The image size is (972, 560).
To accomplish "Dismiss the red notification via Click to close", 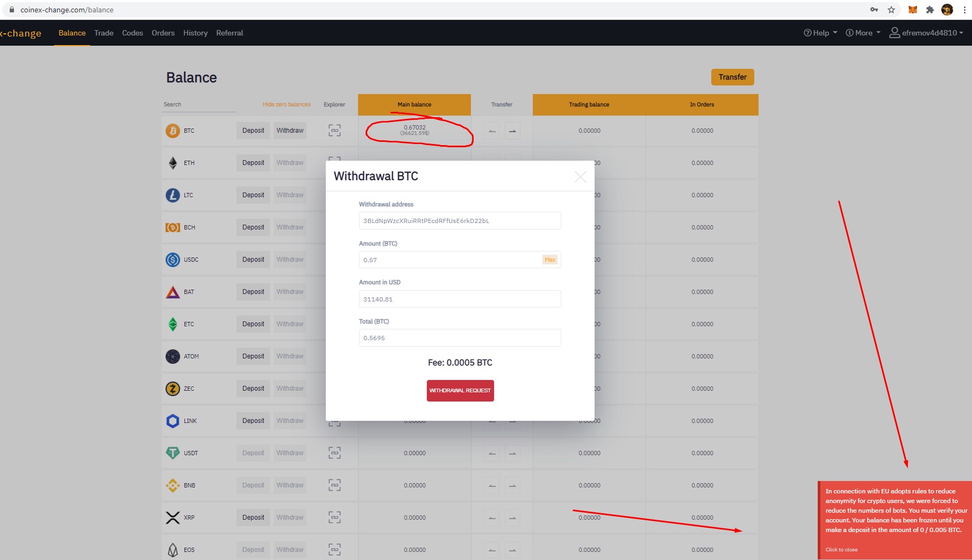I will [841, 550].
